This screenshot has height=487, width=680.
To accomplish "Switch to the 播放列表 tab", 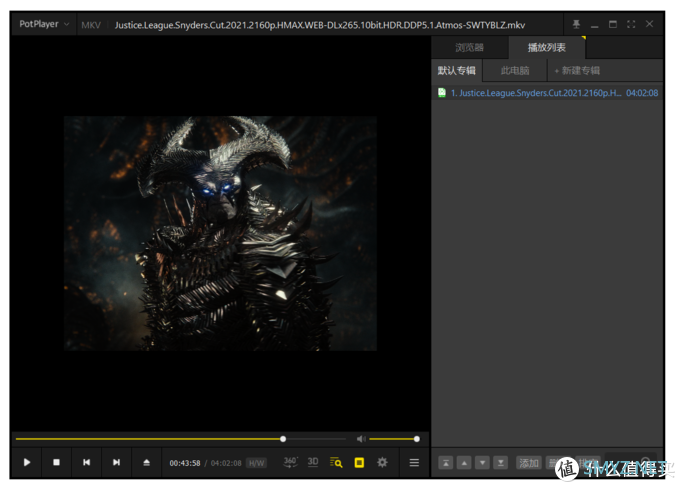I will click(546, 47).
